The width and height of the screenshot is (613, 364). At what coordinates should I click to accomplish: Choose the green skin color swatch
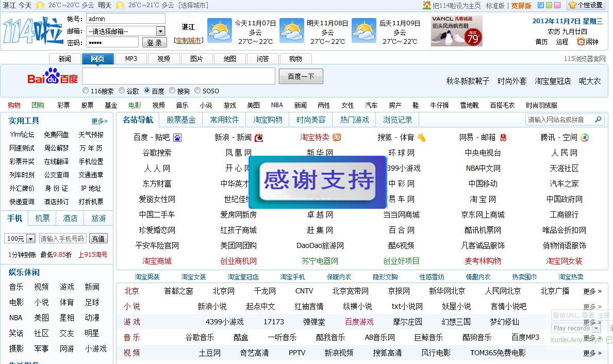(x=549, y=6)
